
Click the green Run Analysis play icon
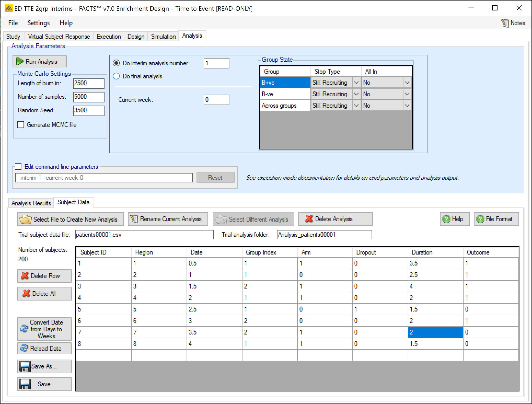pos(20,61)
